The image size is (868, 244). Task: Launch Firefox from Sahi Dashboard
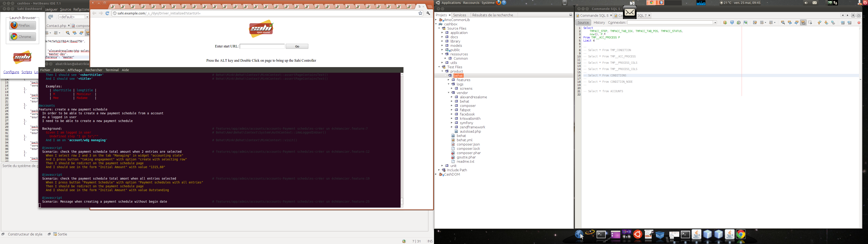pyautogui.click(x=23, y=25)
